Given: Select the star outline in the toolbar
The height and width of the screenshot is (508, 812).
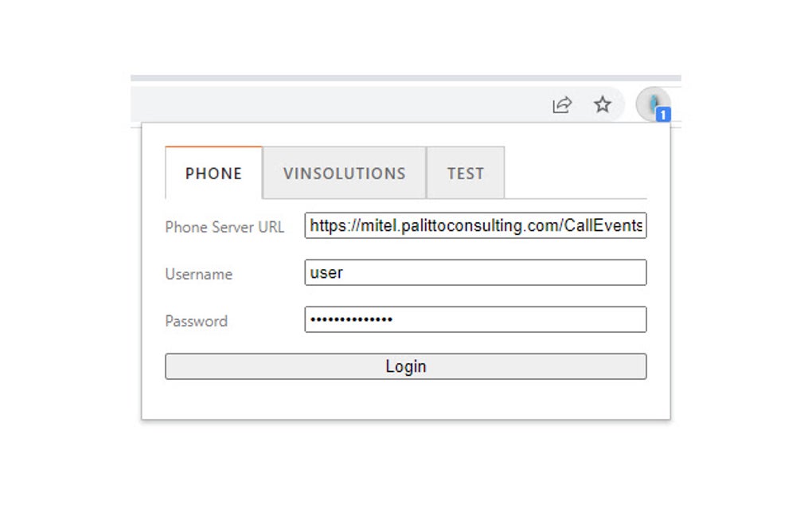Looking at the screenshot, I should 603,104.
